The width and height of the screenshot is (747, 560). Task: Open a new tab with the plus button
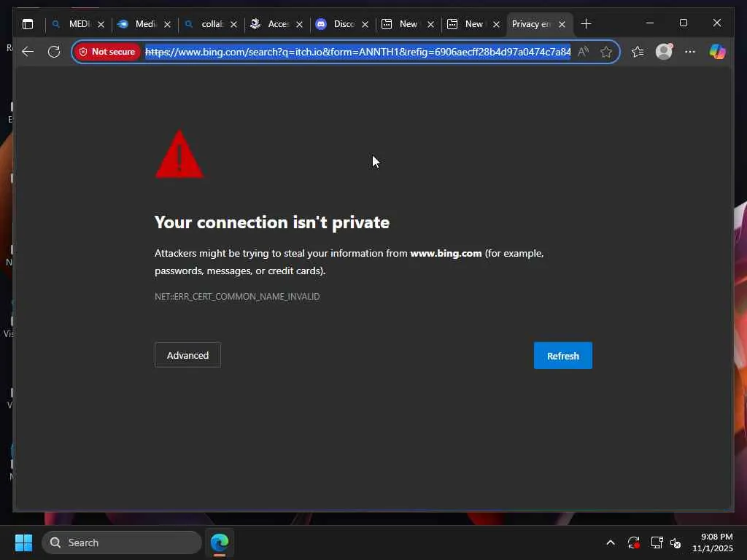pyautogui.click(x=586, y=24)
